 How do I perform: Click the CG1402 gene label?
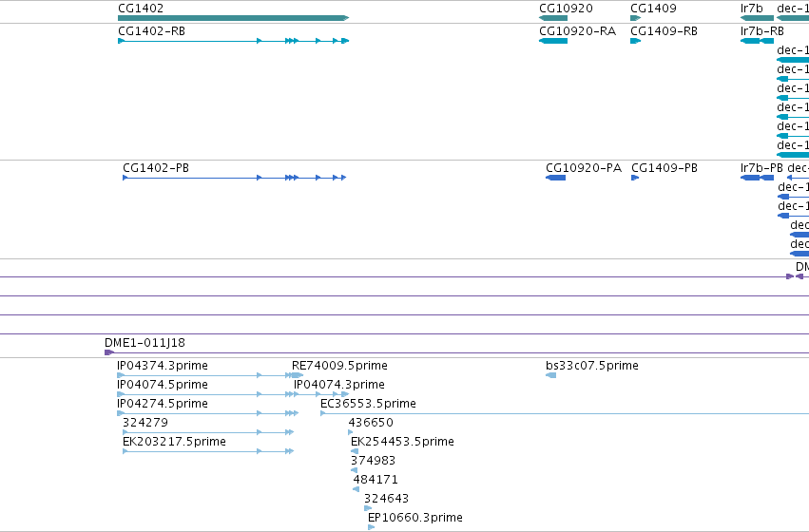pyautogui.click(x=141, y=9)
